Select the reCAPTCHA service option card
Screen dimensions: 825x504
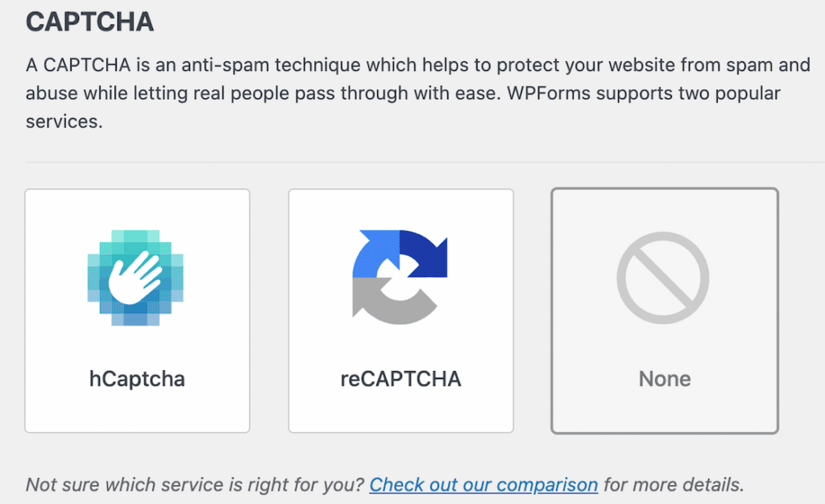[400, 311]
